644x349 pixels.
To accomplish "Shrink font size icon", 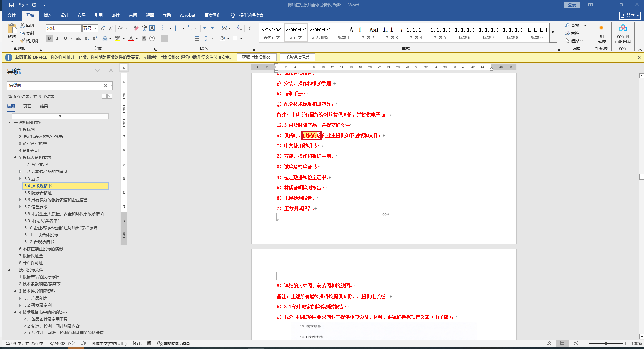I will pyautogui.click(x=111, y=28).
